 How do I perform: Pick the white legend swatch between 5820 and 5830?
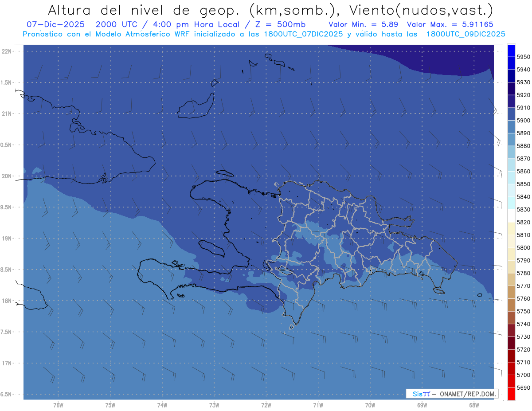coord(511,216)
